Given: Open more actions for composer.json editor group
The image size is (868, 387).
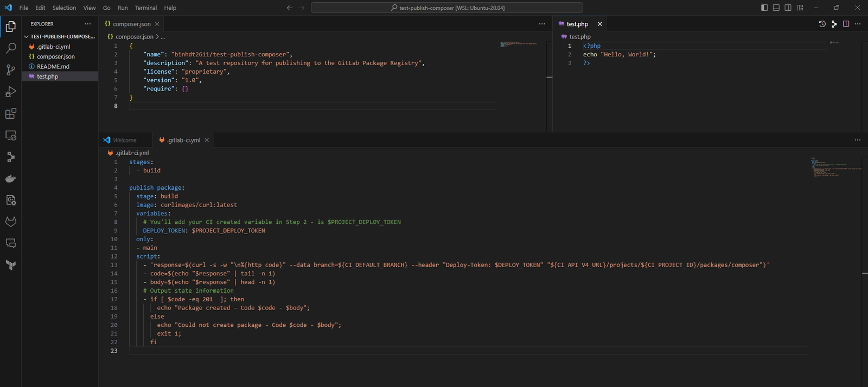Looking at the screenshot, I should point(541,24).
